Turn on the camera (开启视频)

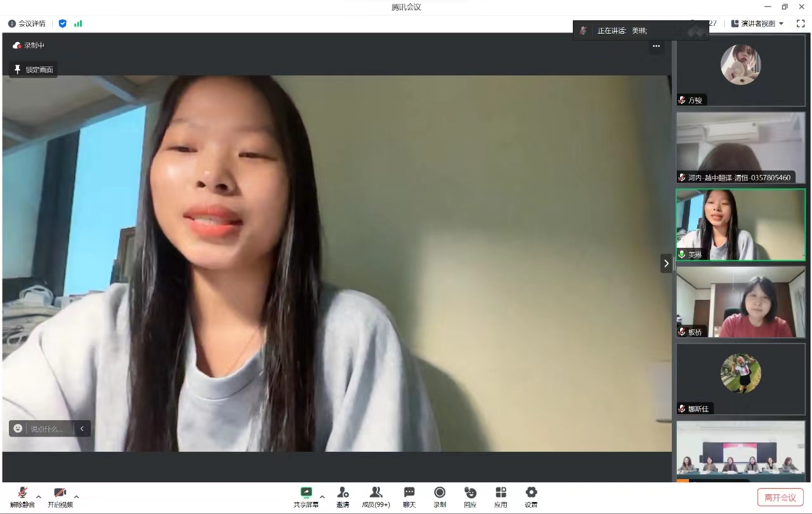pyautogui.click(x=60, y=496)
